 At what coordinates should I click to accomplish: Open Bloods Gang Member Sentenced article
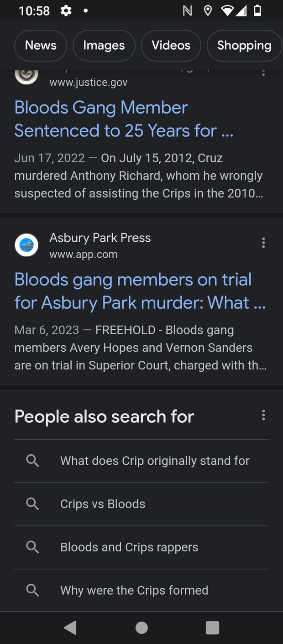(124, 119)
